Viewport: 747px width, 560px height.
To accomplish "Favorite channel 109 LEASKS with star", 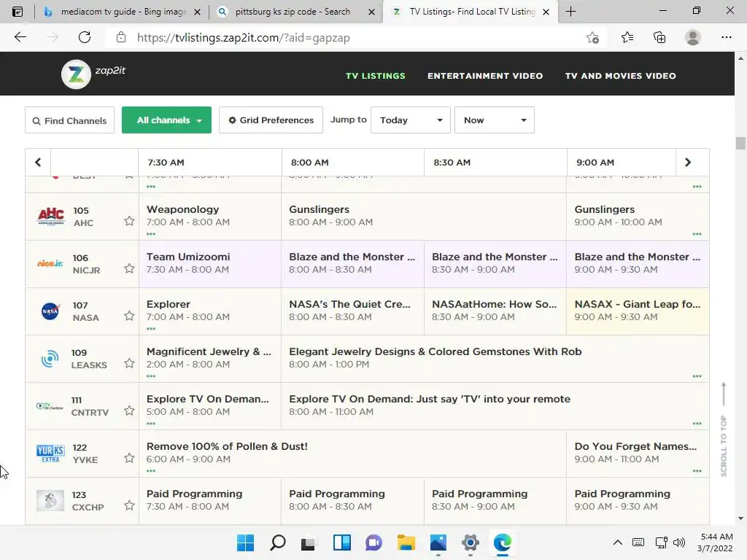I will (x=129, y=363).
